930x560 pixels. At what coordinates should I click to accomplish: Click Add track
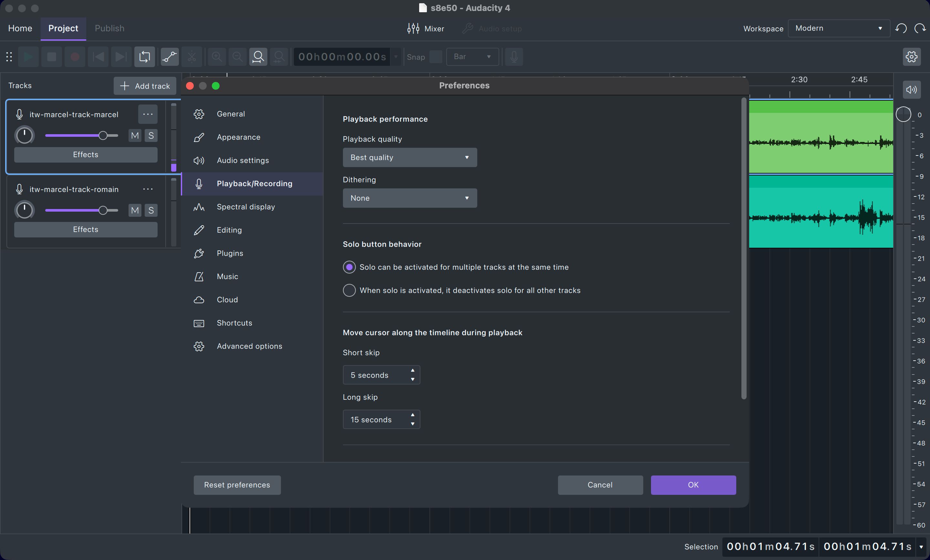[145, 85]
